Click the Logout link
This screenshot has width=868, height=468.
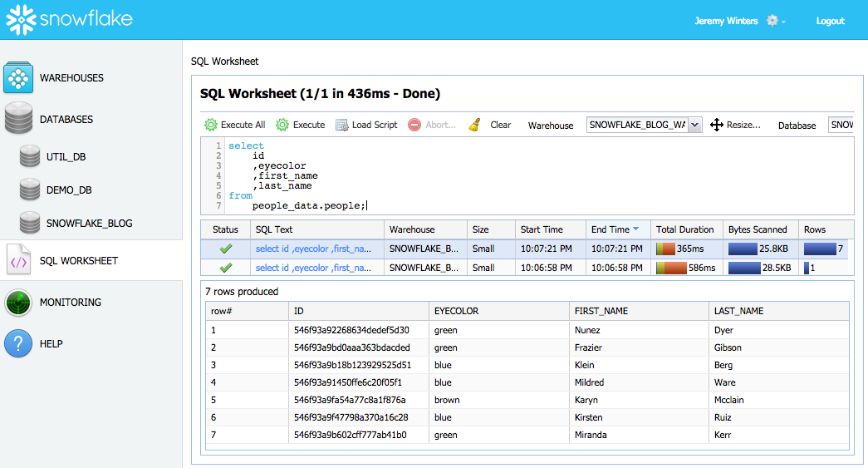point(830,21)
